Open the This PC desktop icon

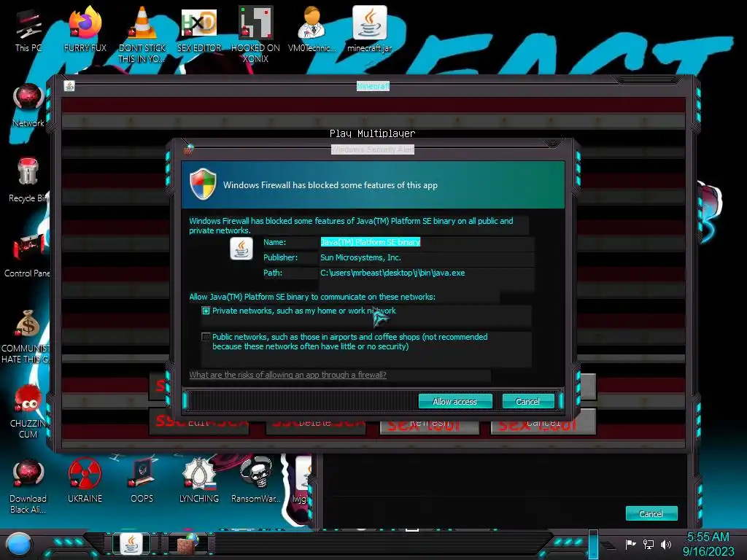[28, 31]
